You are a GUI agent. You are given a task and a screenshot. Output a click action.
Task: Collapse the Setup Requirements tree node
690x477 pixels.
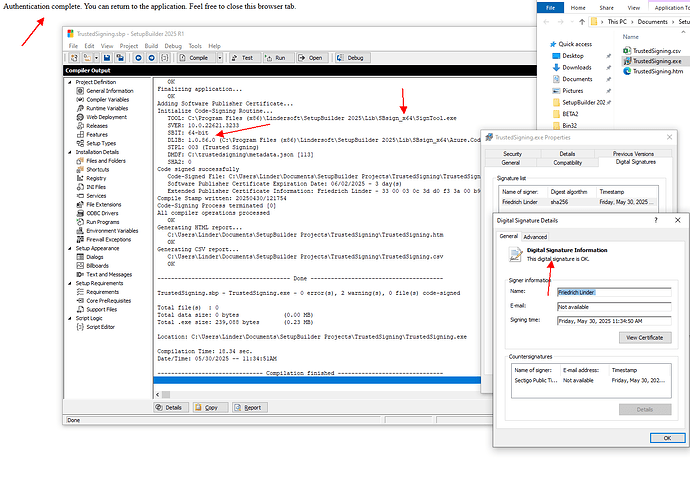coord(71,283)
